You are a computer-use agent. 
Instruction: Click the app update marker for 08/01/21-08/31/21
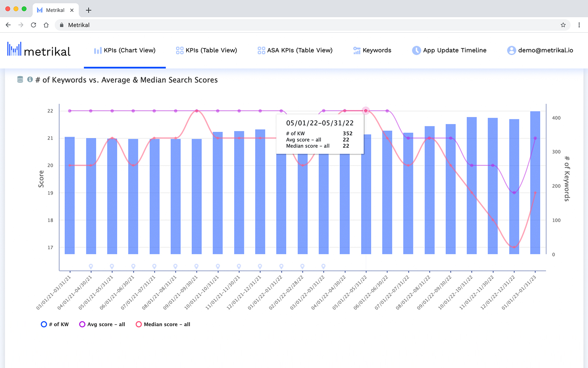175,266
